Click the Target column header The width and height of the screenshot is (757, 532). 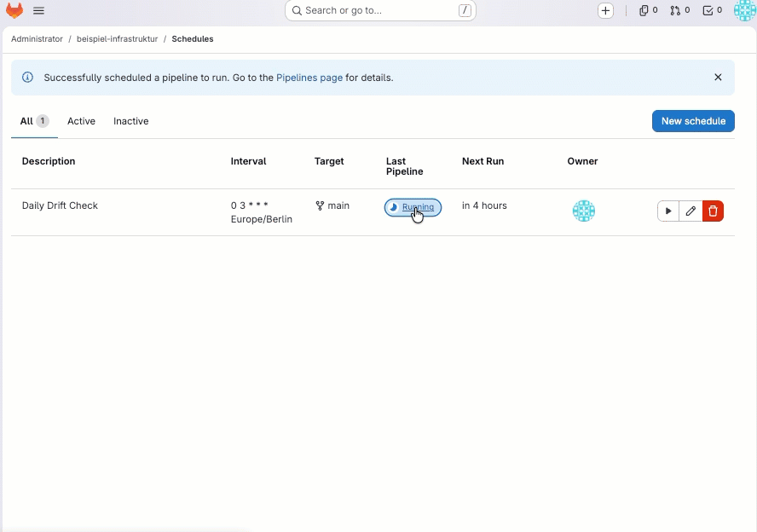click(x=329, y=161)
